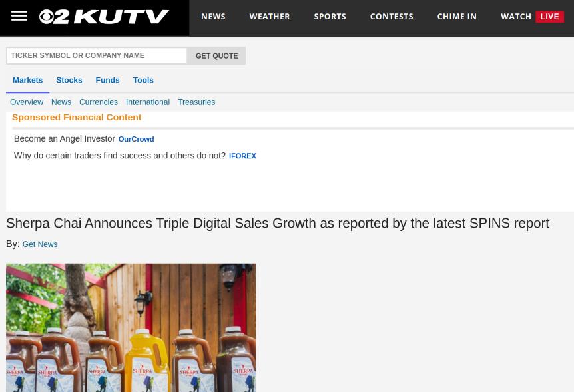Open the News menu item
Viewport: 574px width, 392px height.
213,17
